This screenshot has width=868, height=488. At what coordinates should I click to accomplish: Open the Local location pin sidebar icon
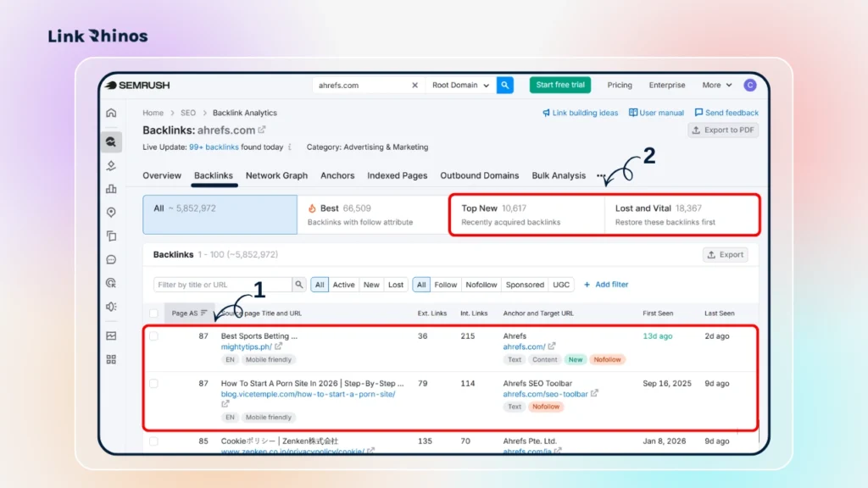[x=111, y=213]
